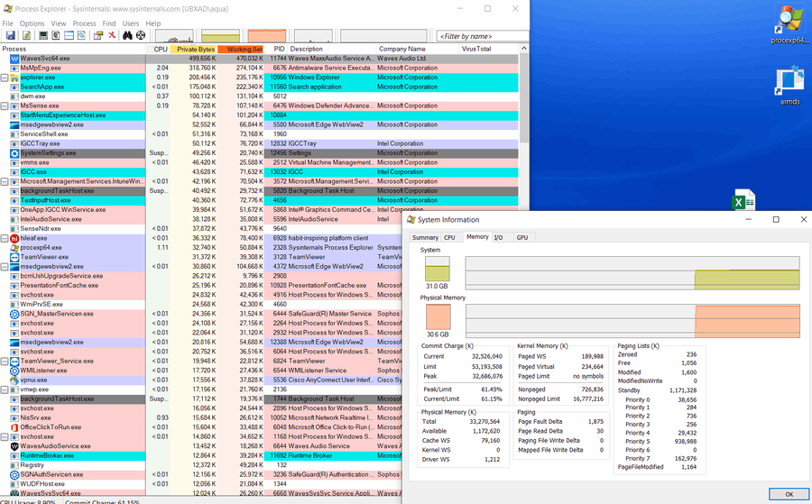The image size is (812, 504).
Task: Open System Information from the toolbar icon
Action: point(43,35)
